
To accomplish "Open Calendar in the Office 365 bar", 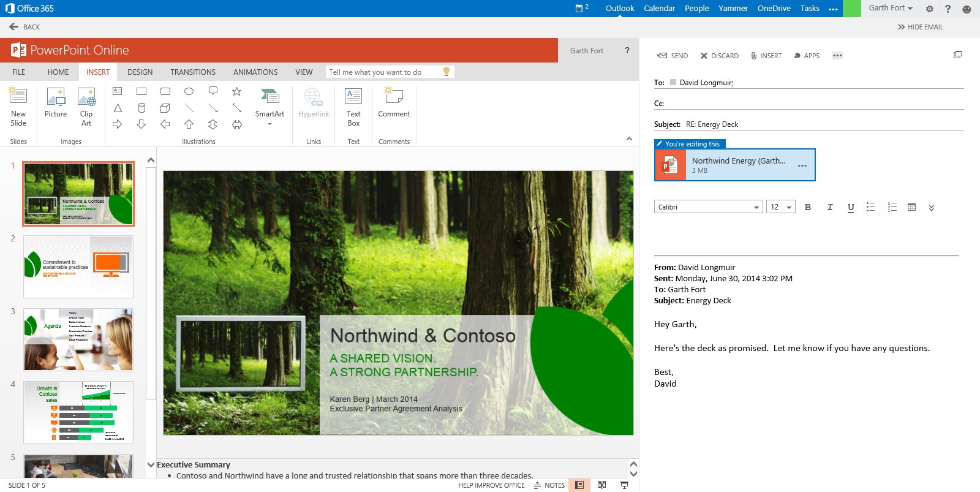I will click(x=659, y=8).
